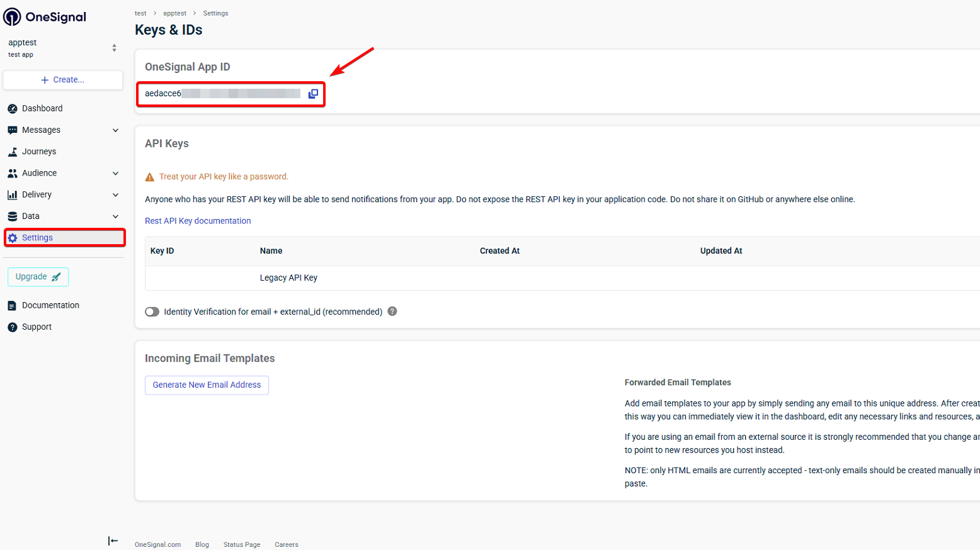980x550 pixels.
Task: Click the Journeys icon
Action: click(x=13, y=152)
